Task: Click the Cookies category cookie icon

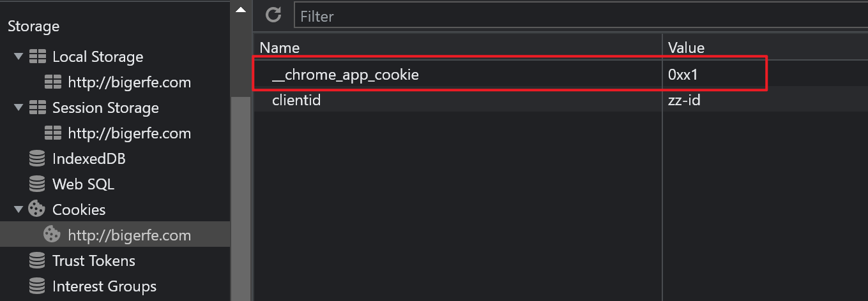Action: [38, 210]
